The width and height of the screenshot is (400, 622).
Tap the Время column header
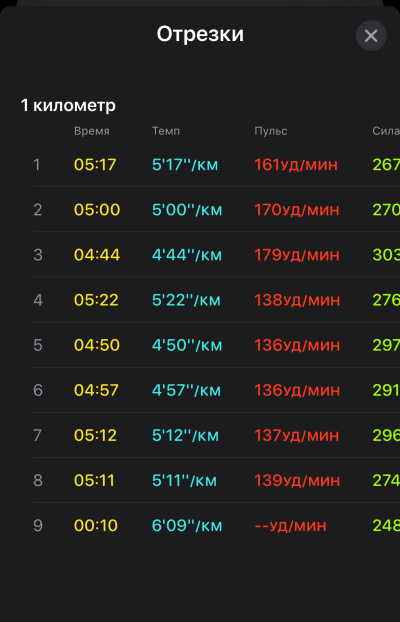pyautogui.click(x=91, y=131)
